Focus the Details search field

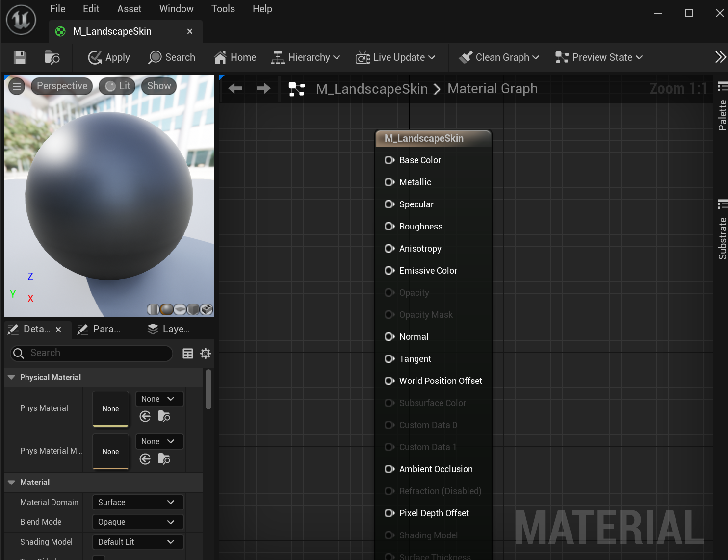pos(91,353)
